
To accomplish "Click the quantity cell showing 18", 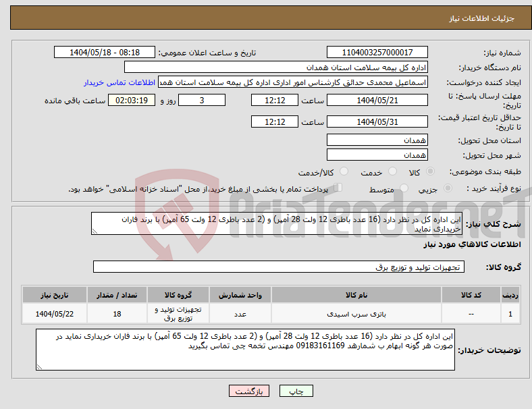I will tap(117, 313).
